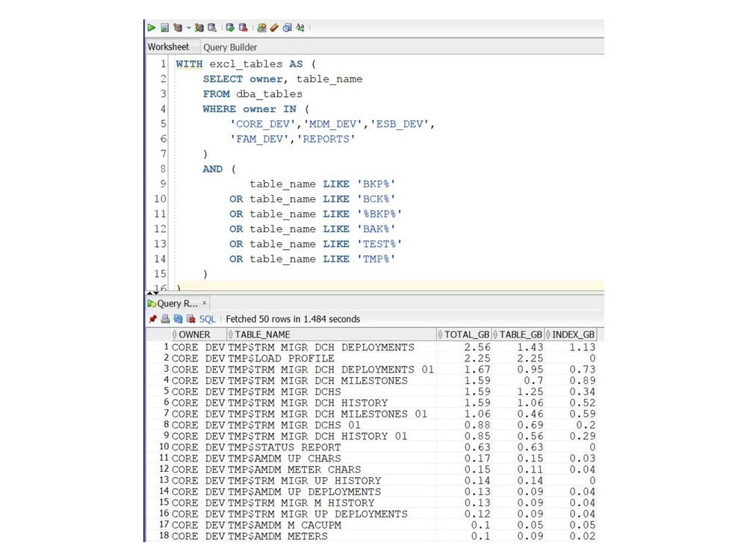Viewport: 747px width, 560px height.
Task: Click line number 9 in the editor gutter
Action: click(163, 184)
